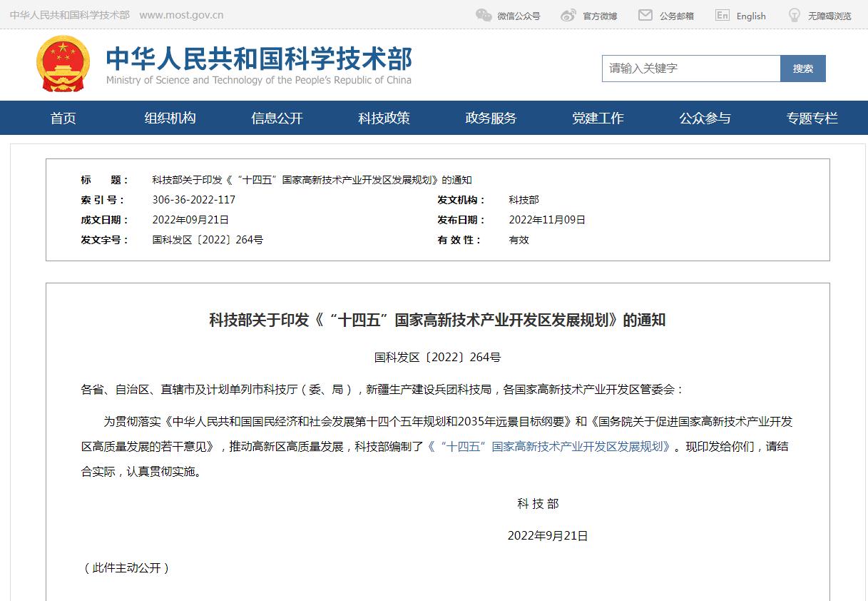This screenshot has height=601, width=868.
Task: Open the 首页 navigation menu item
Action: coord(63,118)
